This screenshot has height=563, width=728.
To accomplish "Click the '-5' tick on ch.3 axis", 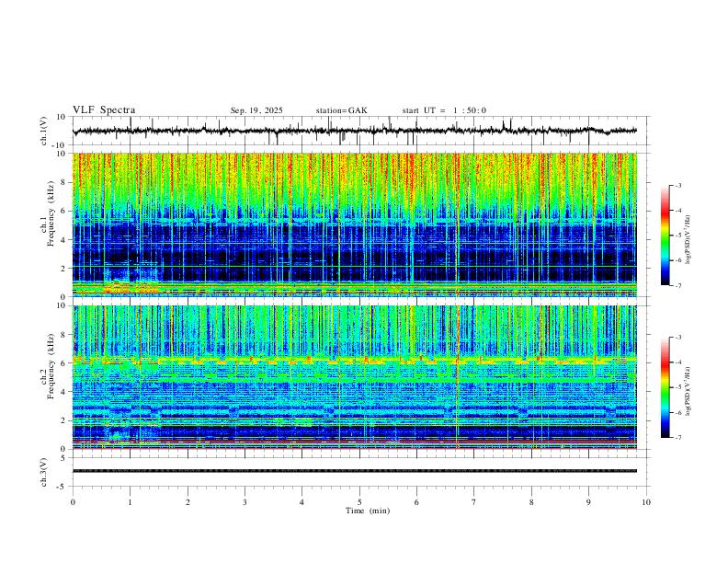I will coord(63,487).
